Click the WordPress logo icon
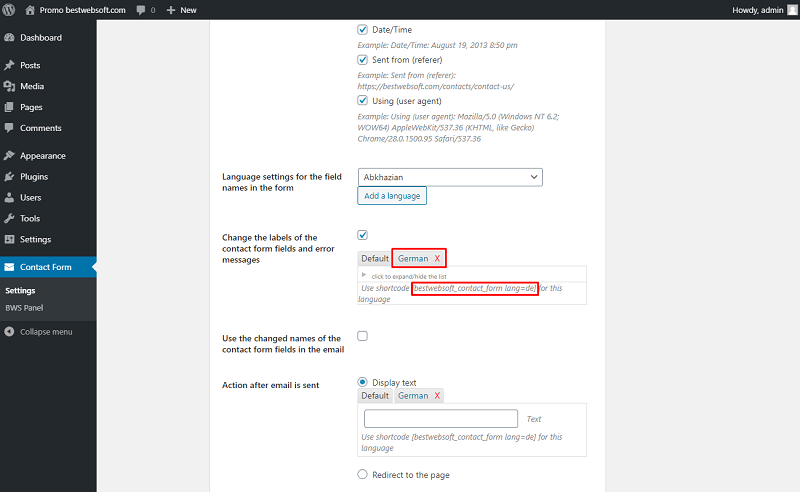 click(9, 10)
